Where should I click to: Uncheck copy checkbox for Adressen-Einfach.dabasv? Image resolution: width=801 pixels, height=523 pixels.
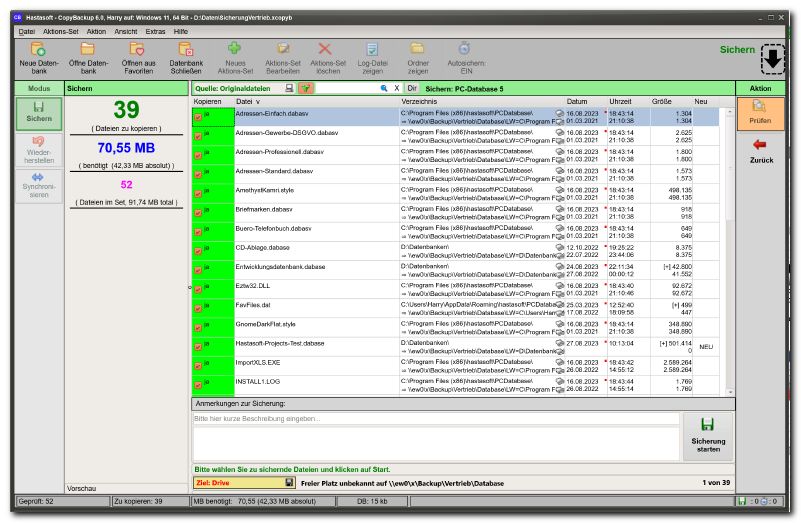tap(199, 117)
